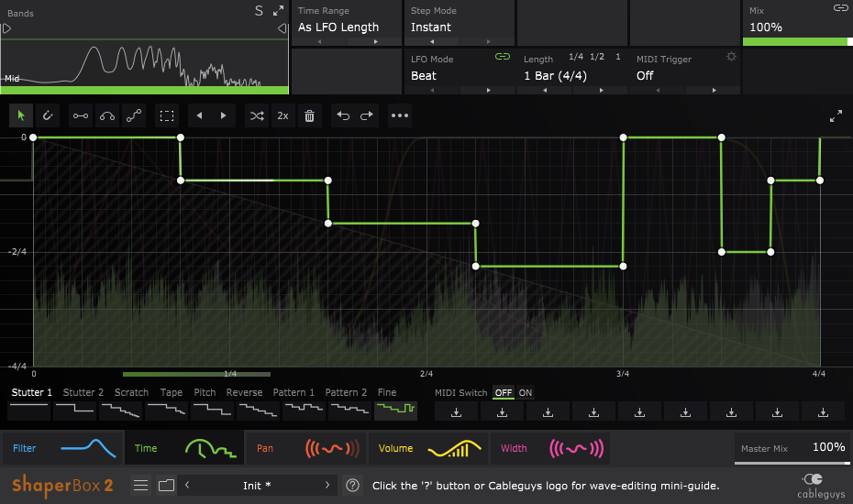Open the Pan shaper

[306, 448]
